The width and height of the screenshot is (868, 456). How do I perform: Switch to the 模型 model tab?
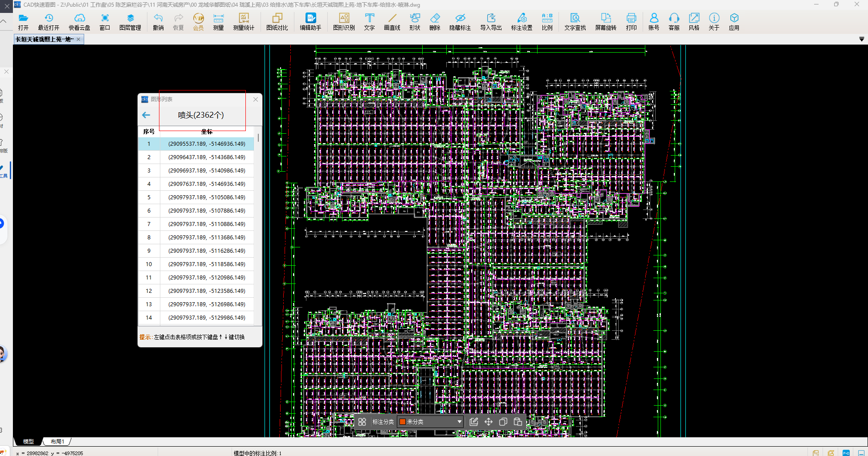pyautogui.click(x=29, y=441)
